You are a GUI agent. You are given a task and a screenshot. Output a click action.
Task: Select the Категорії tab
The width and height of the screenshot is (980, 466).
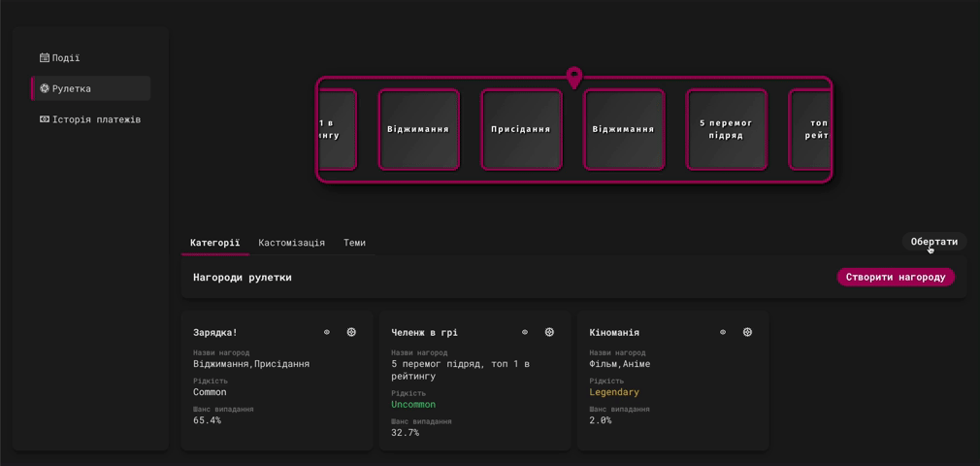point(214,243)
